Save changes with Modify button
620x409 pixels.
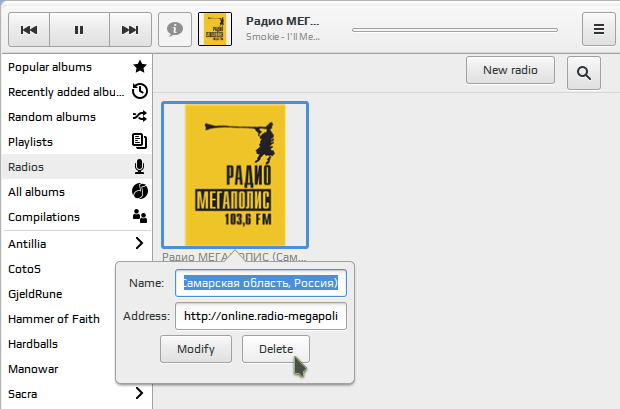tap(196, 349)
